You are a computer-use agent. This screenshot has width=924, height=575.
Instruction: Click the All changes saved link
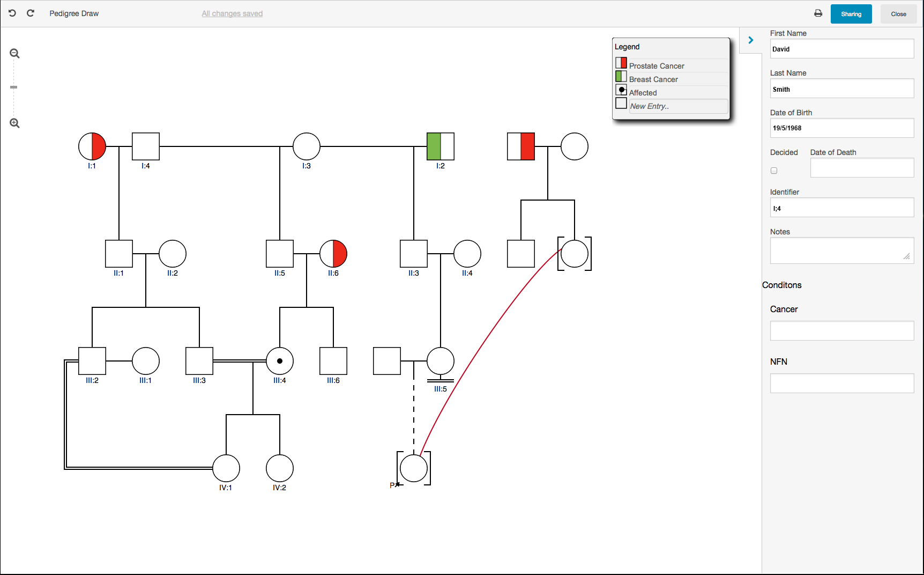point(232,13)
